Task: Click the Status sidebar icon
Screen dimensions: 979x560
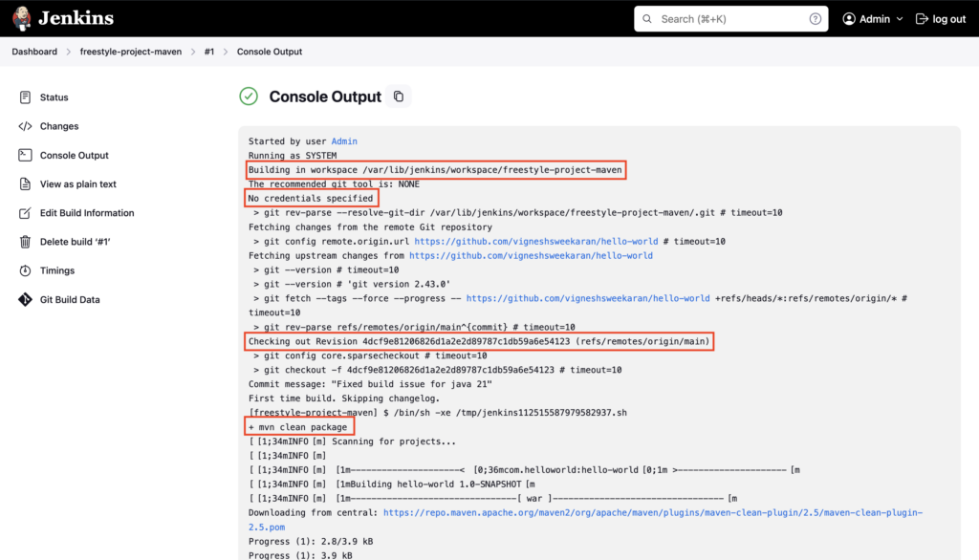Action: (x=25, y=97)
